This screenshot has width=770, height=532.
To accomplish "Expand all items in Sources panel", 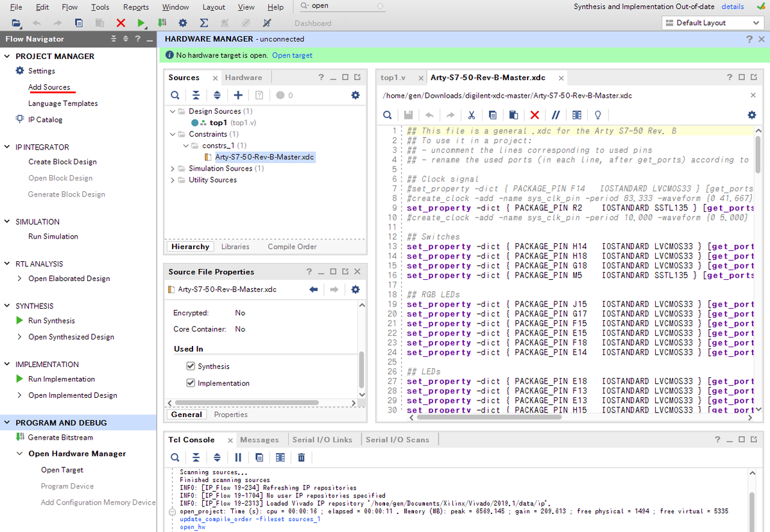I will [217, 95].
